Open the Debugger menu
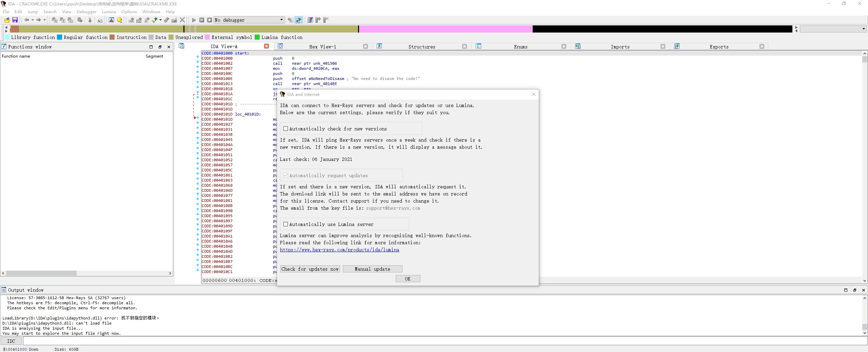The width and height of the screenshot is (868, 352). tap(86, 12)
